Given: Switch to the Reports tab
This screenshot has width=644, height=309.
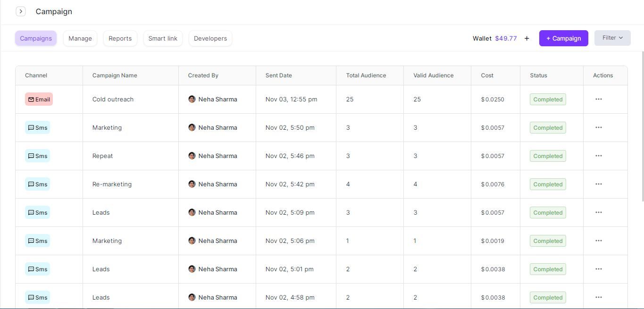Looking at the screenshot, I should [x=120, y=38].
